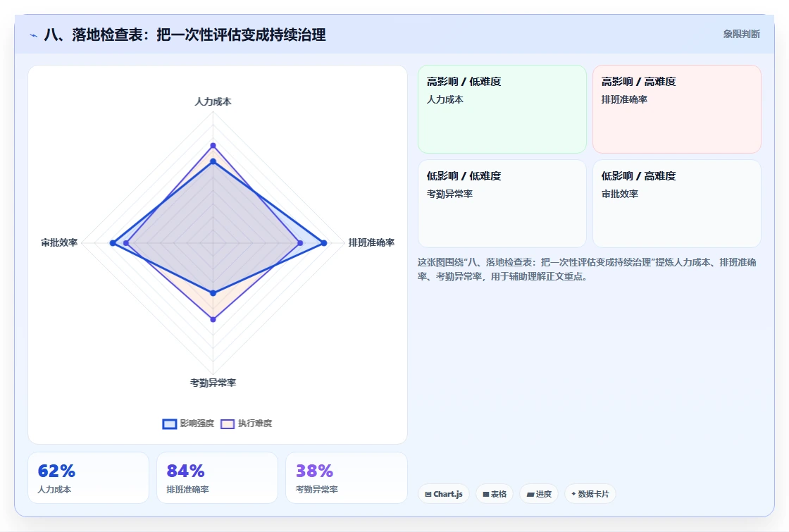Click the section title 八、落地检查表
This screenshot has height=532, width=789.
[185, 35]
